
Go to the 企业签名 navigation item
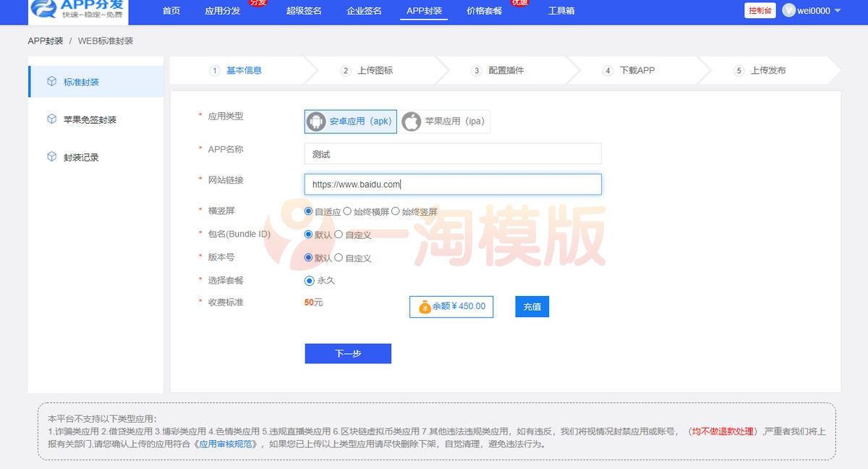tap(364, 12)
